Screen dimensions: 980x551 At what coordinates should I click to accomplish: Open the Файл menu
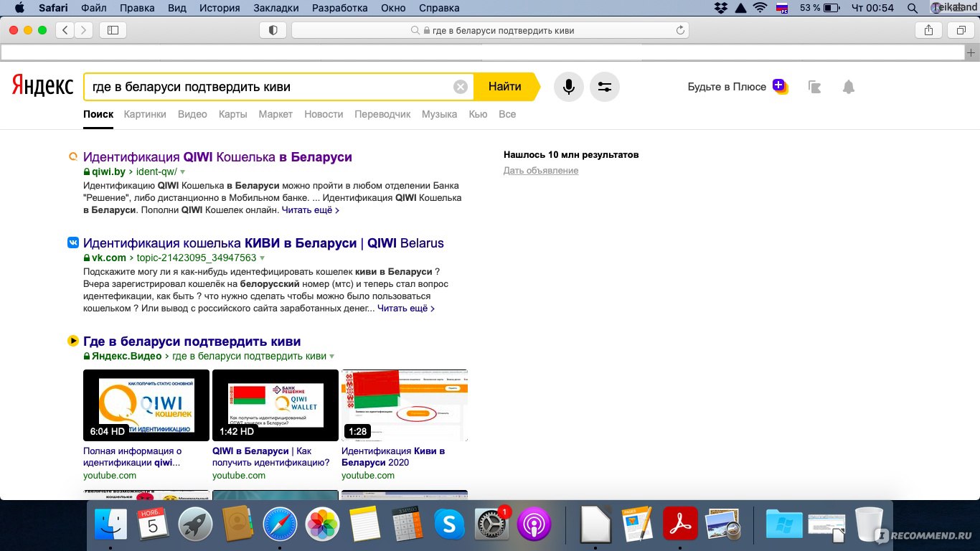95,8
